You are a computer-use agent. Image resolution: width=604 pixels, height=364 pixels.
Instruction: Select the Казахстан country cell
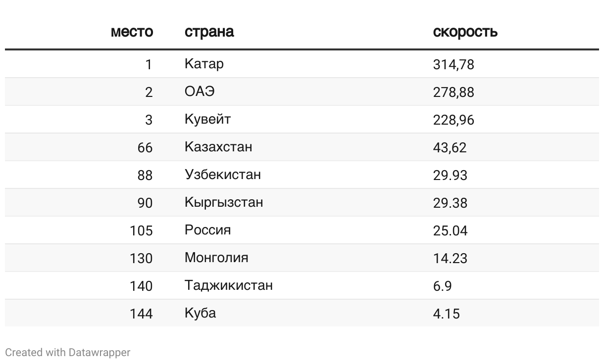pyautogui.click(x=218, y=147)
